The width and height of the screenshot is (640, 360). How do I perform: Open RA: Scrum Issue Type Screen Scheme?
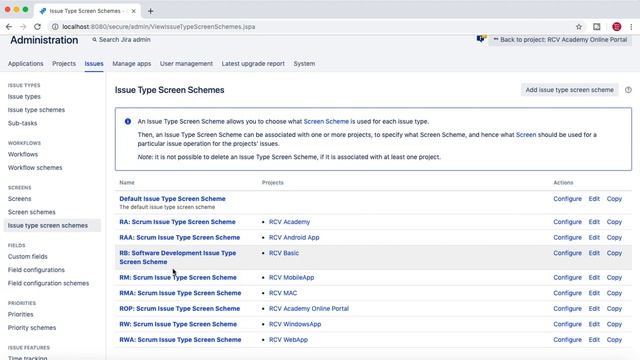(177, 222)
